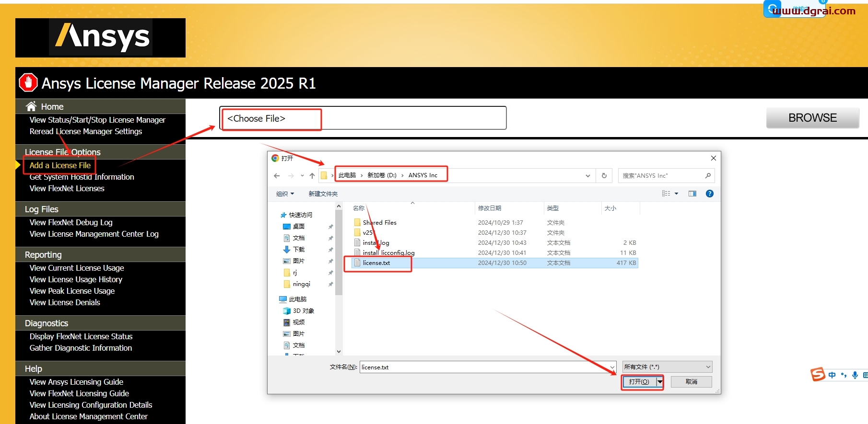Open View Current License Usage

click(x=77, y=268)
